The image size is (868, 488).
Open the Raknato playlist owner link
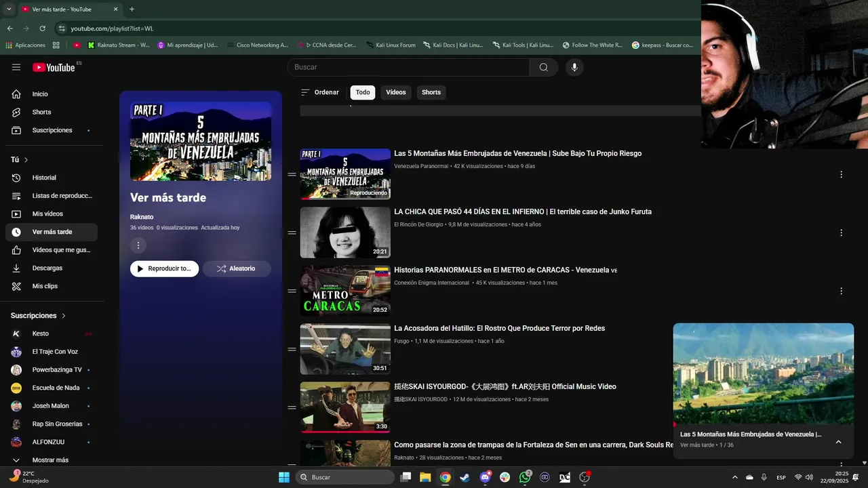142,217
